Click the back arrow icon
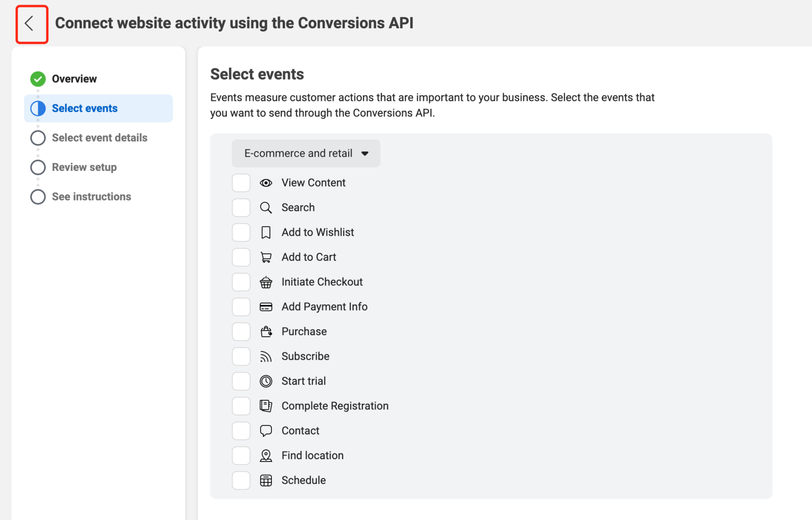Screen dimensions: 812x520 [x=30, y=23]
